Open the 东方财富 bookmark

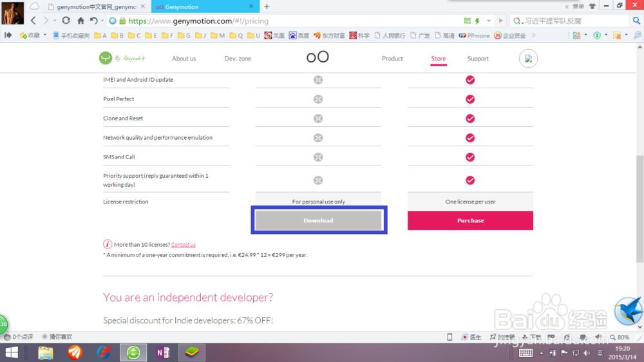[329, 35]
